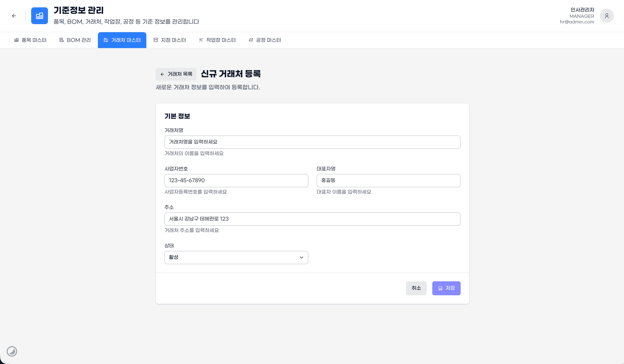This screenshot has height=364, width=624.
Task: Select the 거래처 마스터 tab
Action: pos(122,40)
